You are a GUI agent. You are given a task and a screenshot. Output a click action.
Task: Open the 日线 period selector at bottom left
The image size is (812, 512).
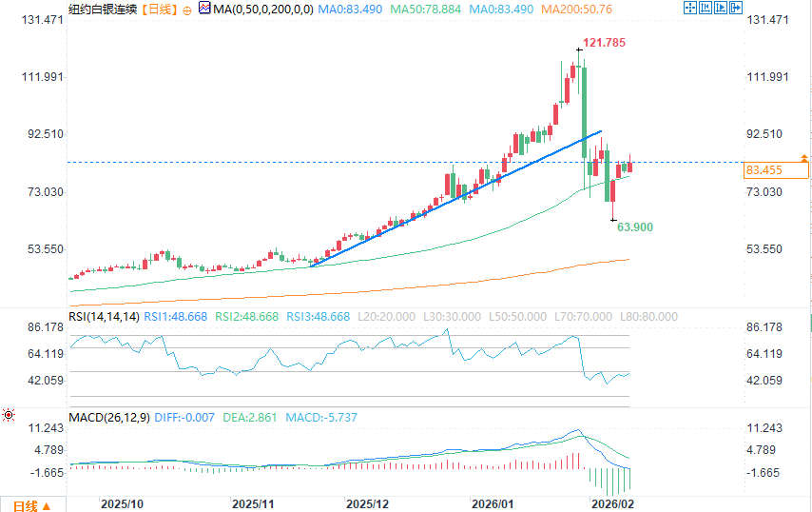(x=32, y=505)
